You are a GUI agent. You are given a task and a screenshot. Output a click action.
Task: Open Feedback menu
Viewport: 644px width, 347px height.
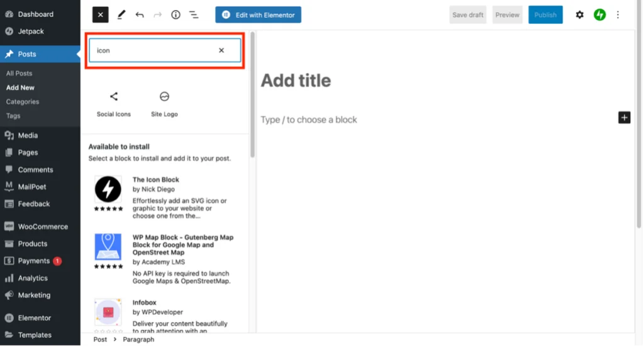click(x=40, y=204)
